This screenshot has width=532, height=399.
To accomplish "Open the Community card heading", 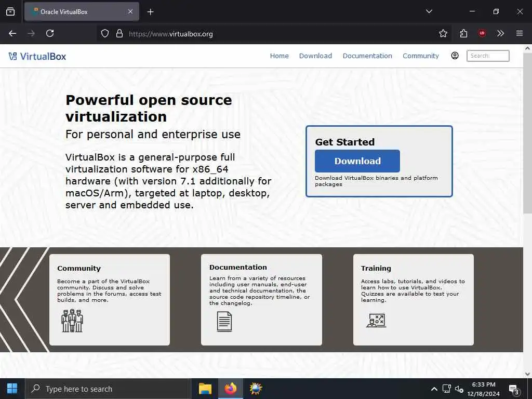I will pos(79,269).
